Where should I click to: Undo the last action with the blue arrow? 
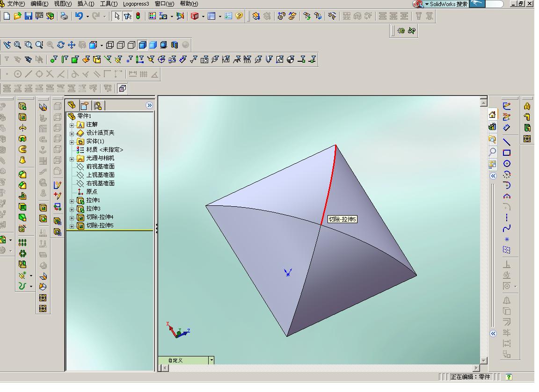point(79,16)
